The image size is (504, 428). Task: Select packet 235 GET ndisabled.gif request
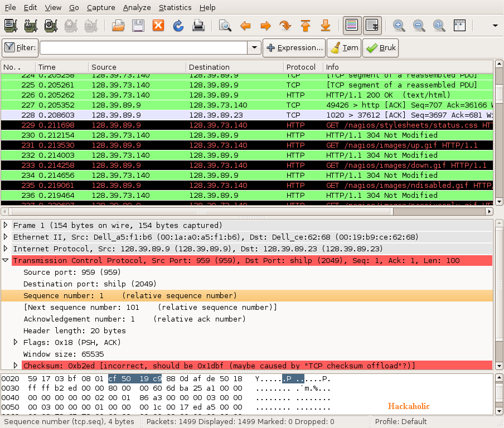point(247,186)
